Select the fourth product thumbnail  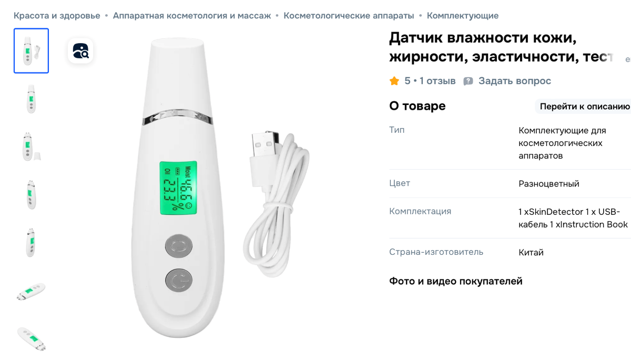(x=31, y=195)
